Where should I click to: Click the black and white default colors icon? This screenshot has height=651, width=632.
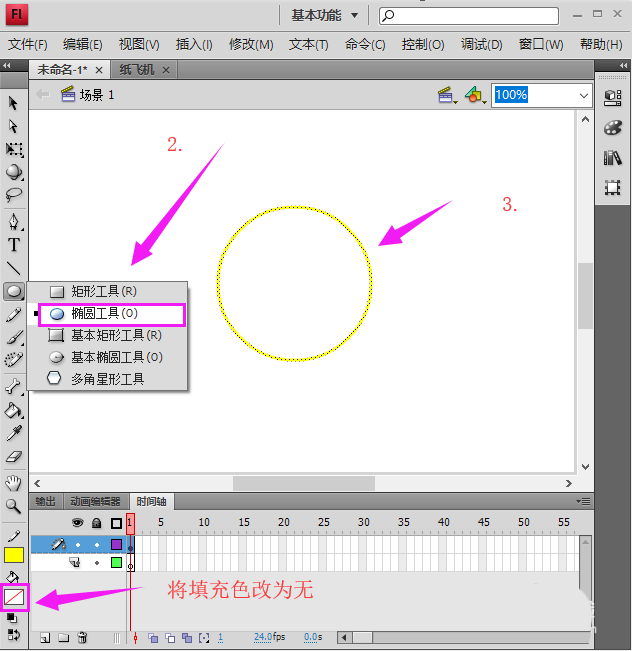click(x=12, y=619)
